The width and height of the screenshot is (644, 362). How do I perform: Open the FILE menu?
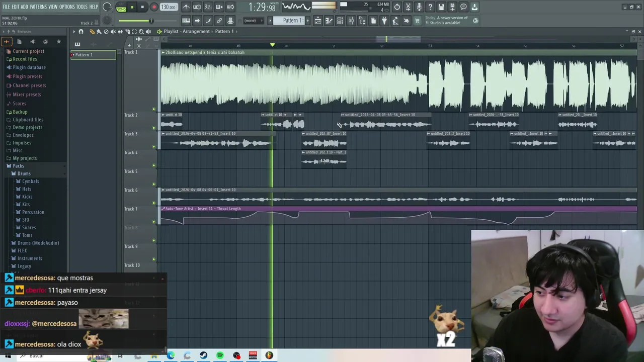coord(6,7)
